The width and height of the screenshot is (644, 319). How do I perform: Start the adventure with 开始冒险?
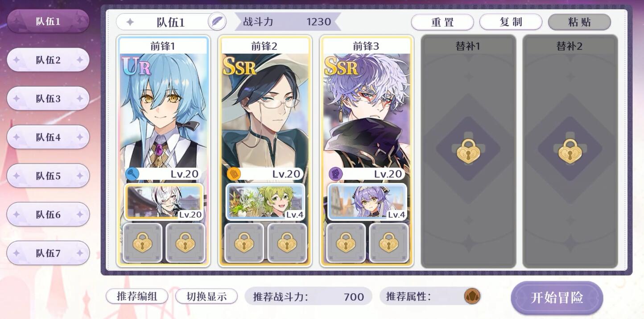click(x=557, y=298)
